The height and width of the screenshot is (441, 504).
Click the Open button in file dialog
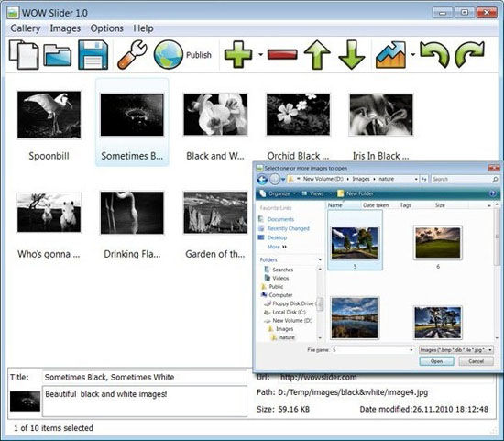point(436,361)
